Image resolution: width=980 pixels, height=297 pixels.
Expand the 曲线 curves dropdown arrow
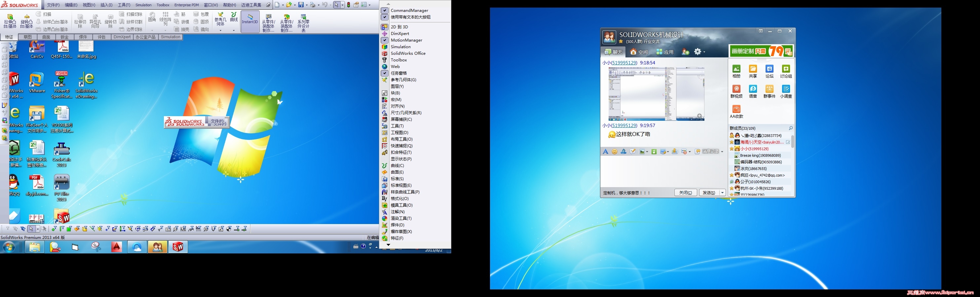pos(234,30)
